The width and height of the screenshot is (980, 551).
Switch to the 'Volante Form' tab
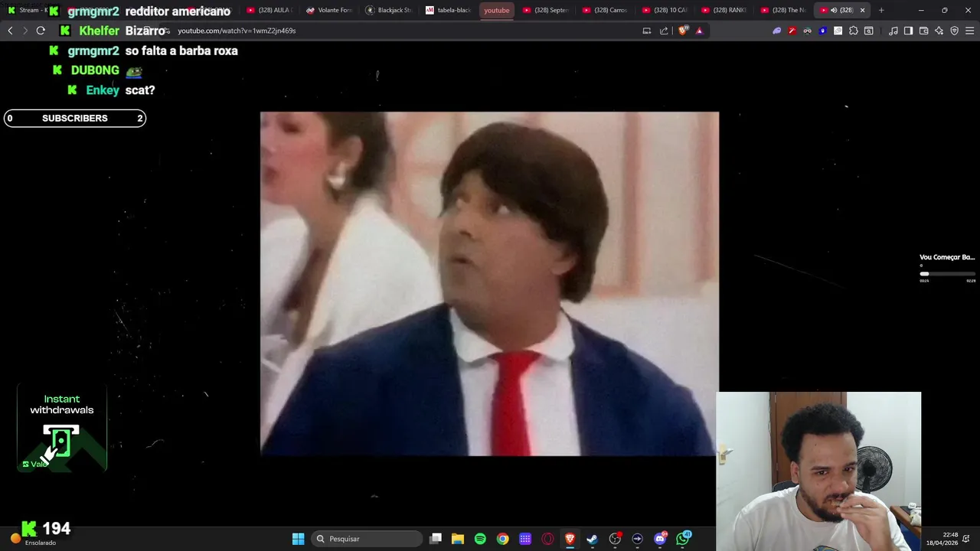(329, 10)
